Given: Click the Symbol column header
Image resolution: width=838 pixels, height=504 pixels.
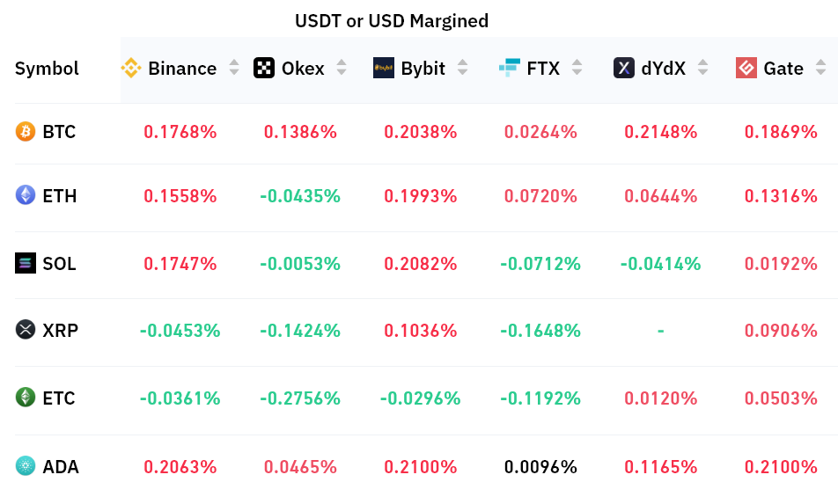Looking at the screenshot, I should [x=47, y=69].
